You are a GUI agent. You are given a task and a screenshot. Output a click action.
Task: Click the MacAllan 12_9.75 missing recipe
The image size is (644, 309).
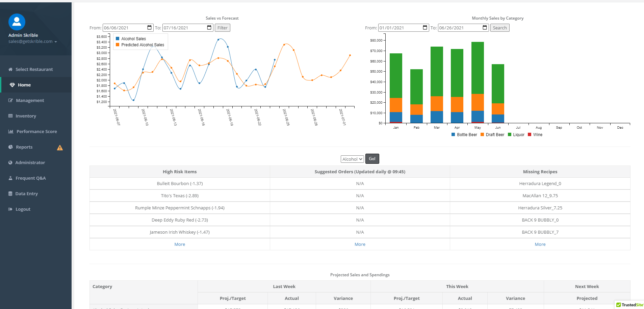[540, 196]
